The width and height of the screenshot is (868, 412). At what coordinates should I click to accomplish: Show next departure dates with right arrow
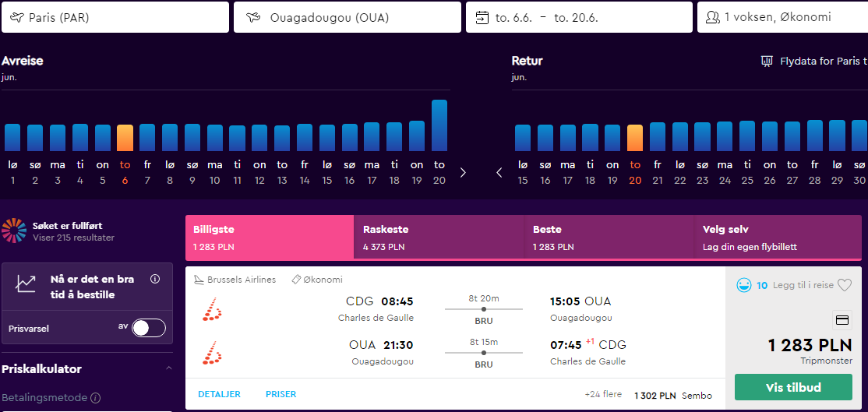tap(464, 173)
